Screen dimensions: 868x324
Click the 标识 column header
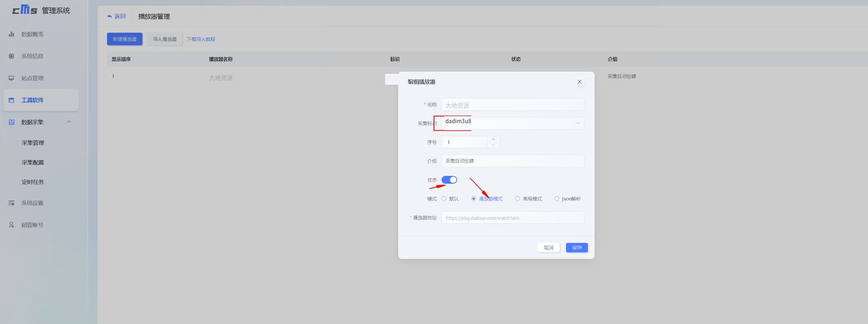[395, 59]
